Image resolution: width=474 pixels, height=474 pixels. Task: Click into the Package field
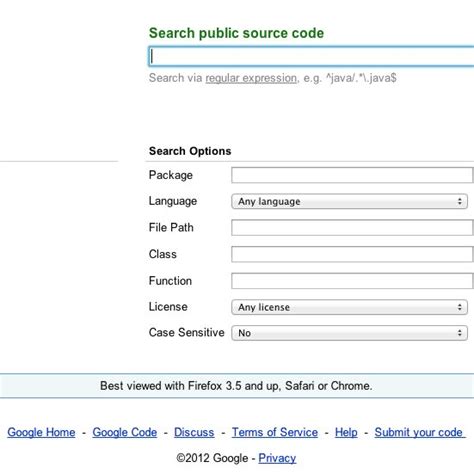352,175
